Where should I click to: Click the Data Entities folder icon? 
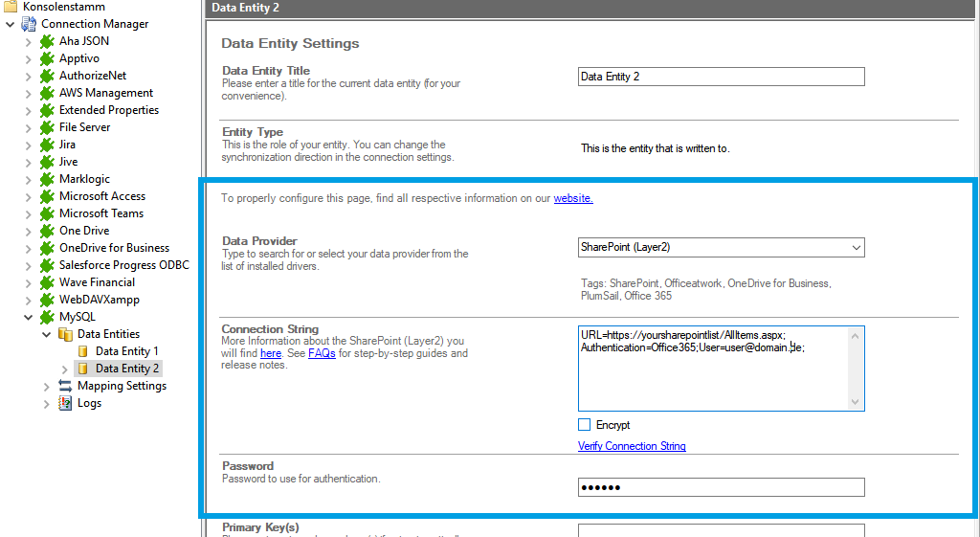(65, 334)
